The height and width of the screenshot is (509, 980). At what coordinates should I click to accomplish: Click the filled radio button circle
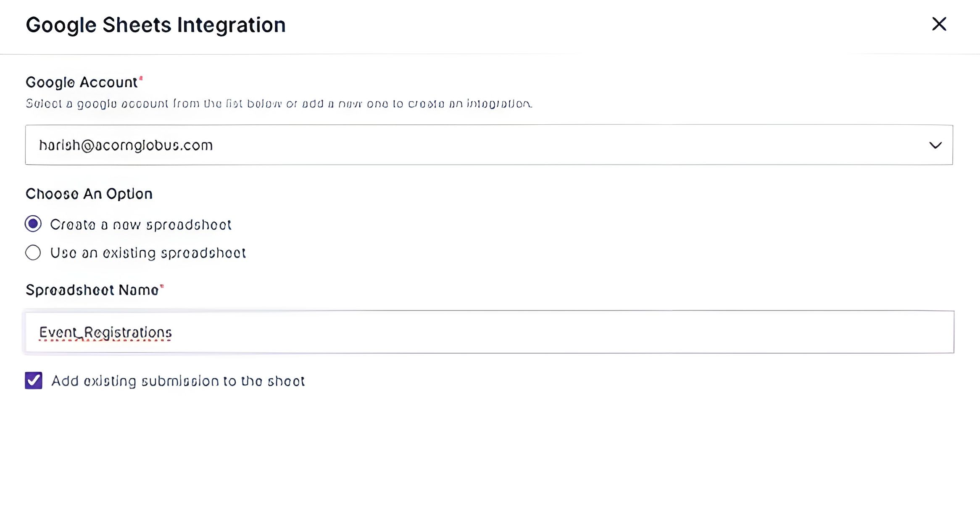coord(33,225)
